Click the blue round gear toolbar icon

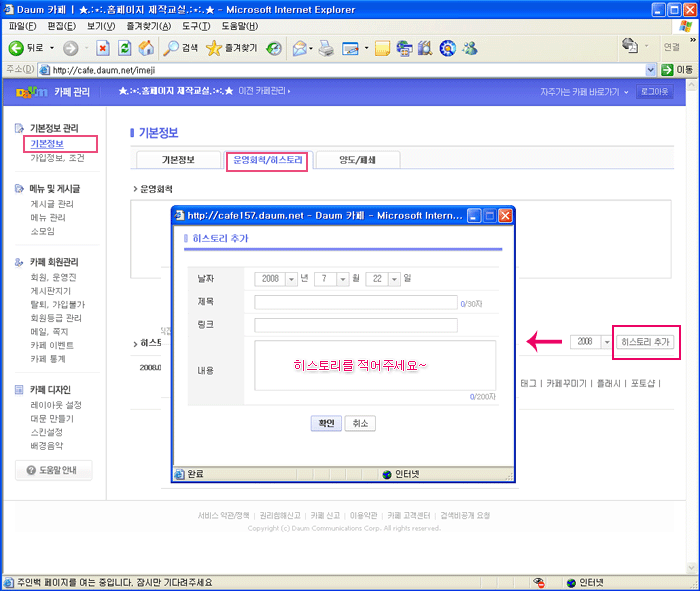tap(447, 48)
